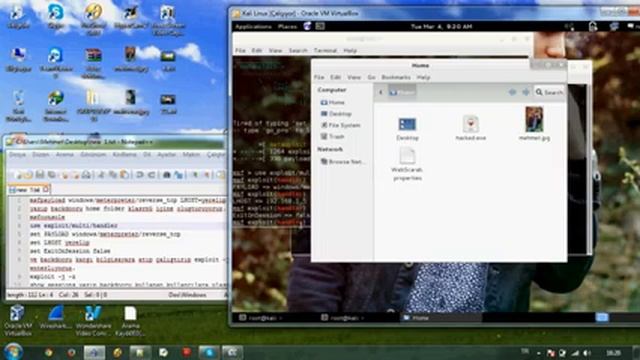Open the Görünüm menu in Notepad++
The width and height of the screenshot is (640, 360).
[93, 155]
